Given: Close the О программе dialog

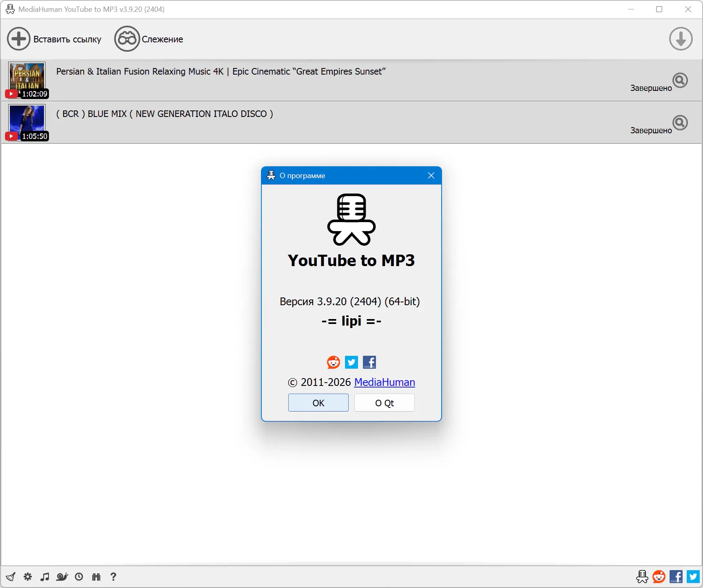Looking at the screenshot, I should click(431, 176).
